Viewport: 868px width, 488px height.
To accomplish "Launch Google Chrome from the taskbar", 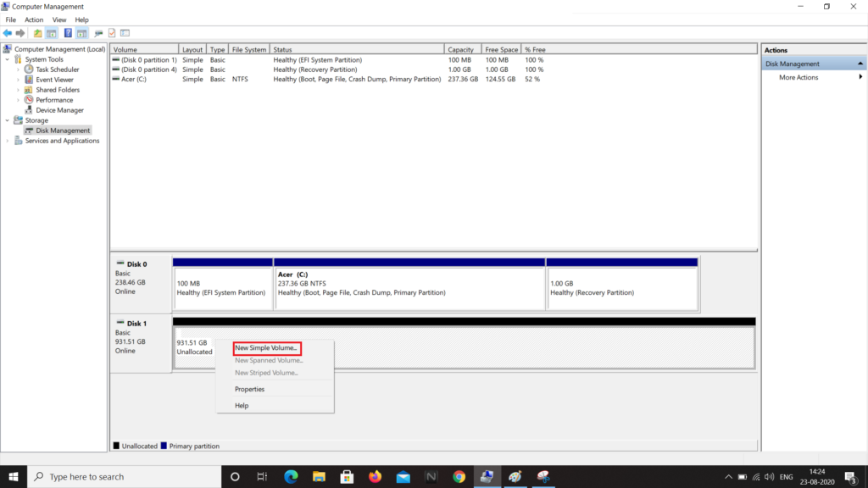I will tap(459, 476).
